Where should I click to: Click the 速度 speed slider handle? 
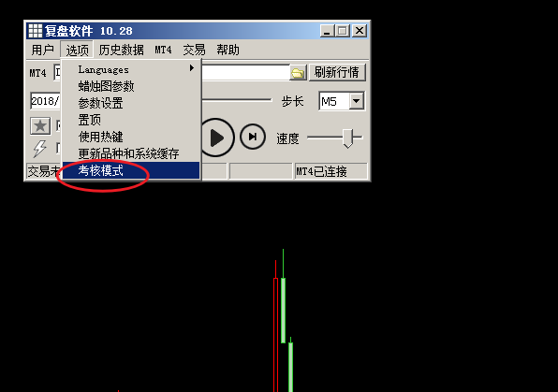348,138
